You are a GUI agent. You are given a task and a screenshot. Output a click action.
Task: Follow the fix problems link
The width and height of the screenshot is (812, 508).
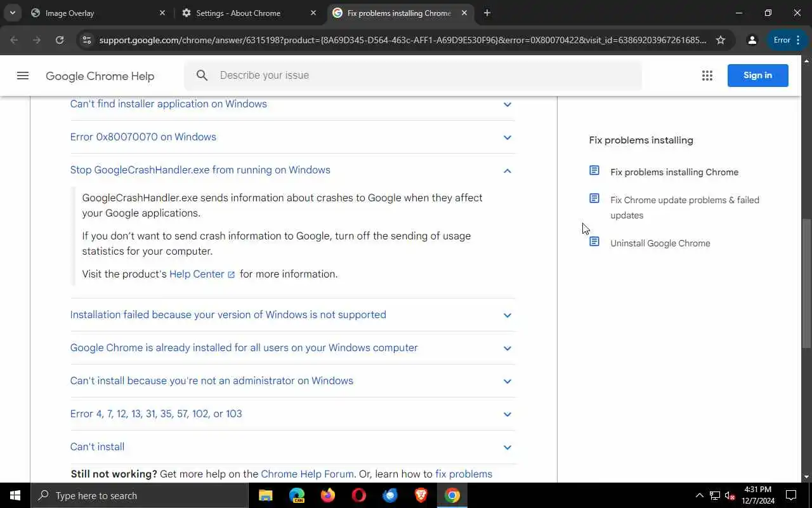pyautogui.click(x=464, y=474)
